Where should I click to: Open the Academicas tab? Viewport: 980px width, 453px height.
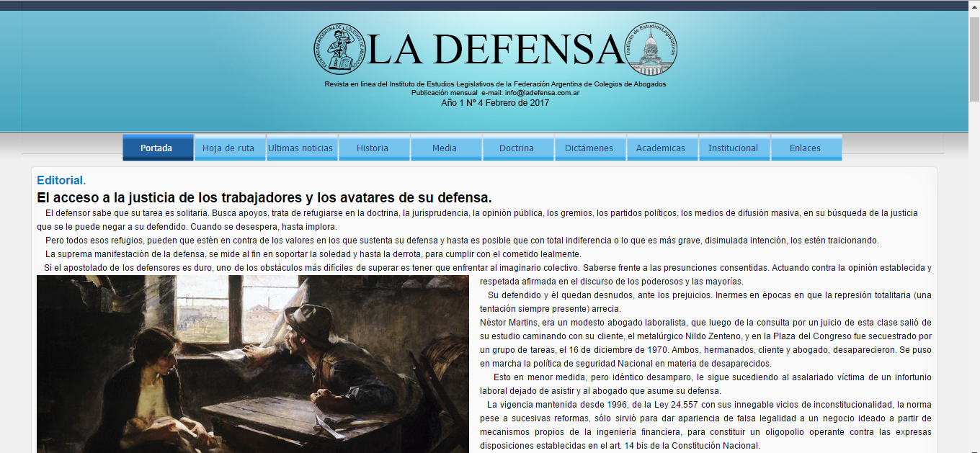coord(661,148)
